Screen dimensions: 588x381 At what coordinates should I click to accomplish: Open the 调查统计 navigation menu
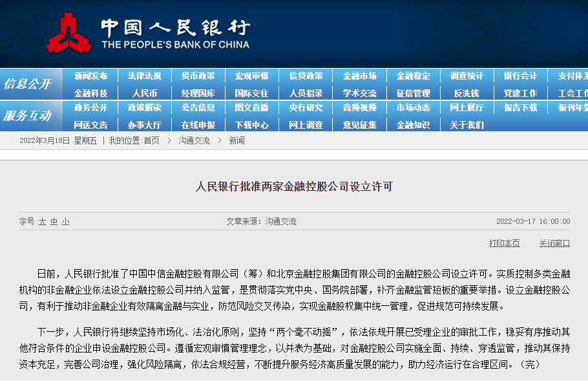(x=467, y=76)
